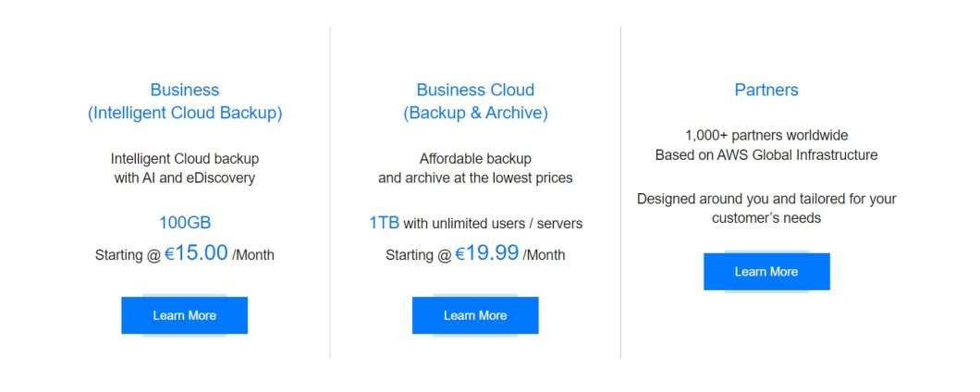Viewport: 980px width, 392px height.
Task: Open Learn More in the Partners column
Action: tap(766, 272)
